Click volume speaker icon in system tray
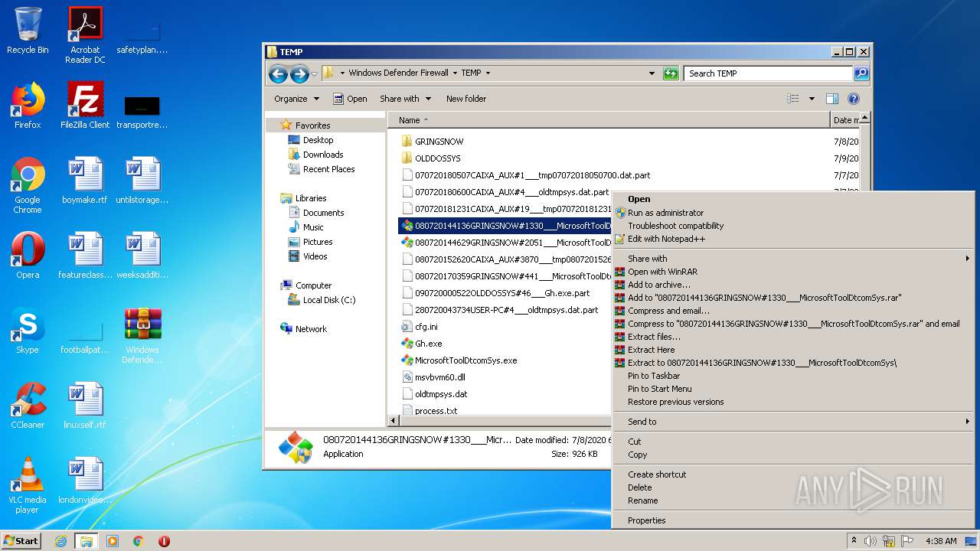 click(x=871, y=541)
